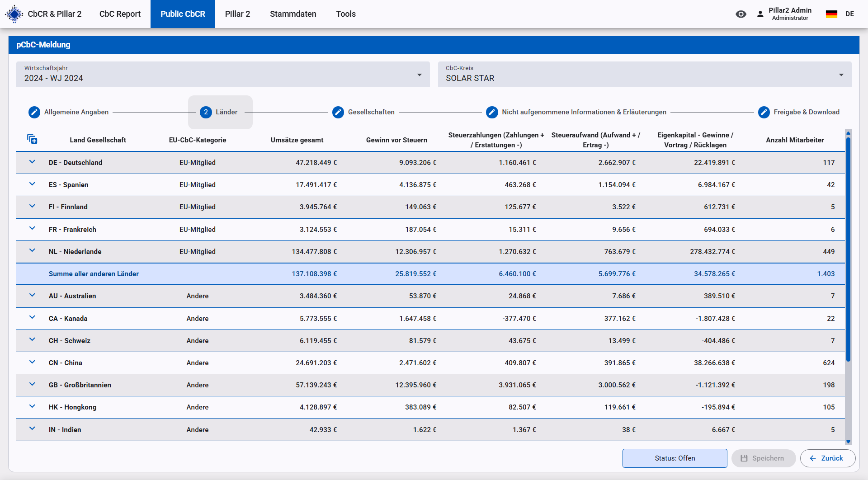This screenshot has width=868, height=480.
Task: Click the Status: Offen button
Action: point(675,458)
